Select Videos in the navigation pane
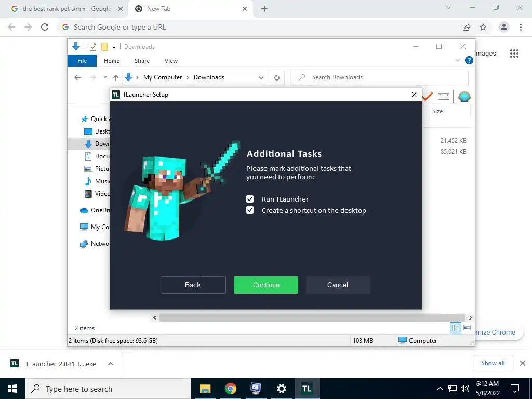 pos(97,193)
